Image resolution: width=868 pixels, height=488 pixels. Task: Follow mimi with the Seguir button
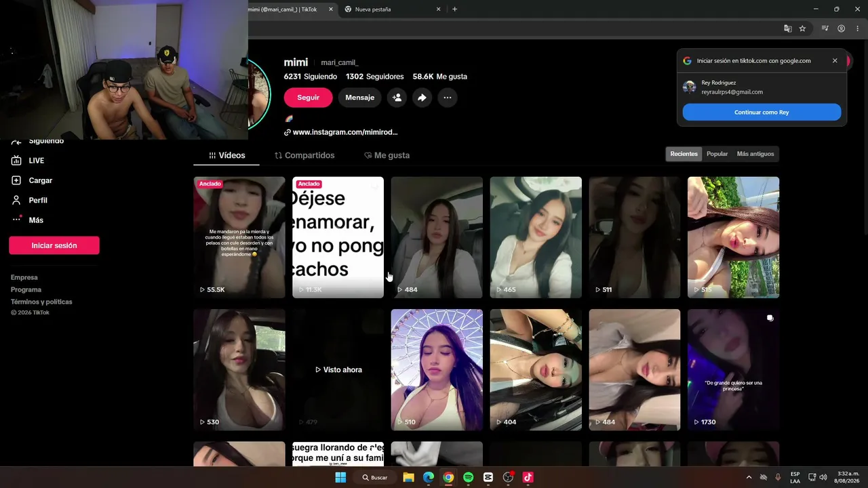[308, 98]
